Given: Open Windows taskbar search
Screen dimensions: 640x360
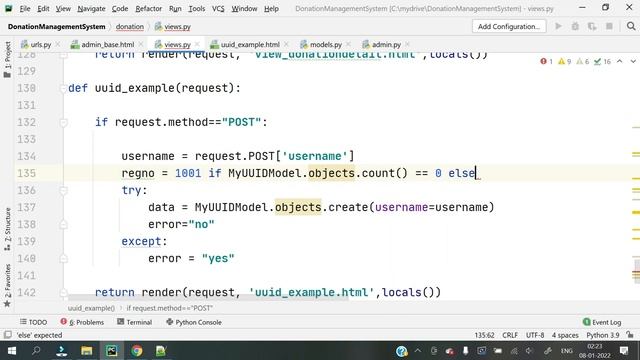Looking at the screenshot, I should 36,351.
